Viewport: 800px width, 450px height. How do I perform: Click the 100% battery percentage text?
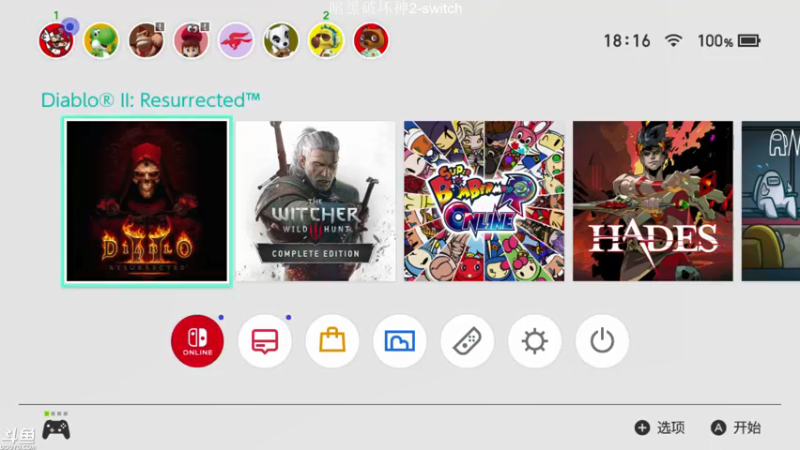[x=715, y=41]
